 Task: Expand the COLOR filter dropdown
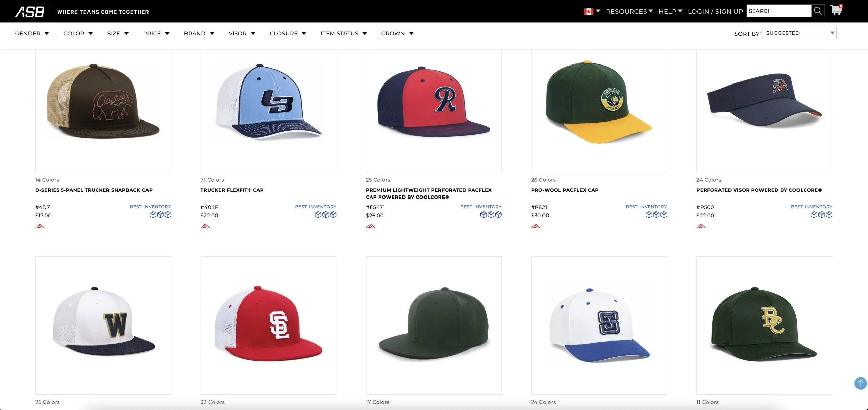pos(78,33)
